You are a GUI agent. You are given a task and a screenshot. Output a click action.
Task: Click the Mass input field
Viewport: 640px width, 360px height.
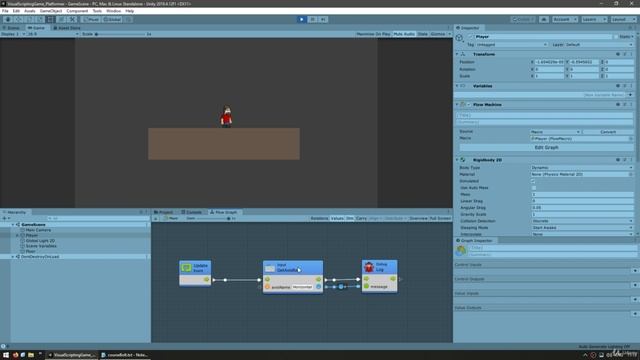(x=582, y=194)
